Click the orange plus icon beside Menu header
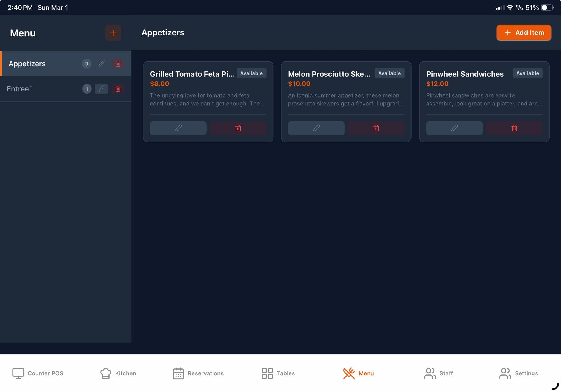561x392 pixels. [113, 33]
